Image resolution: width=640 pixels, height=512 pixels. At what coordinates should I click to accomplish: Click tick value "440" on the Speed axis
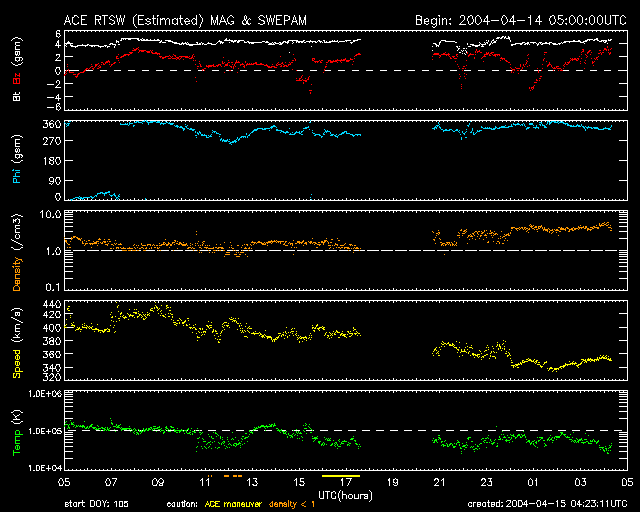[52, 304]
